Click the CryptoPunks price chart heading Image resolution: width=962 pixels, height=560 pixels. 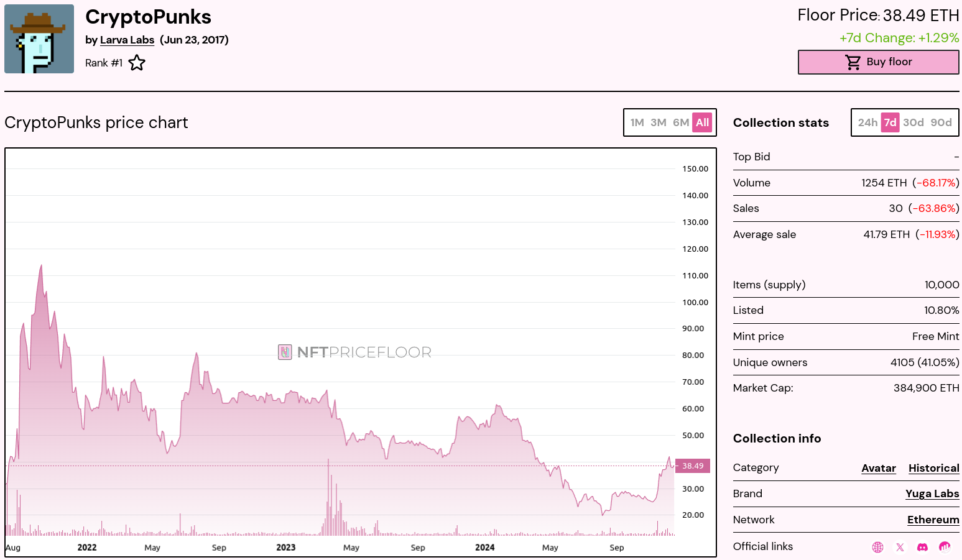[x=96, y=122]
